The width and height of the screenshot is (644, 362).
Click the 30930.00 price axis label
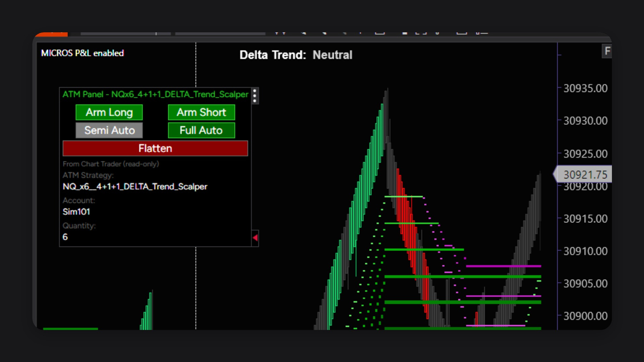(585, 121)
